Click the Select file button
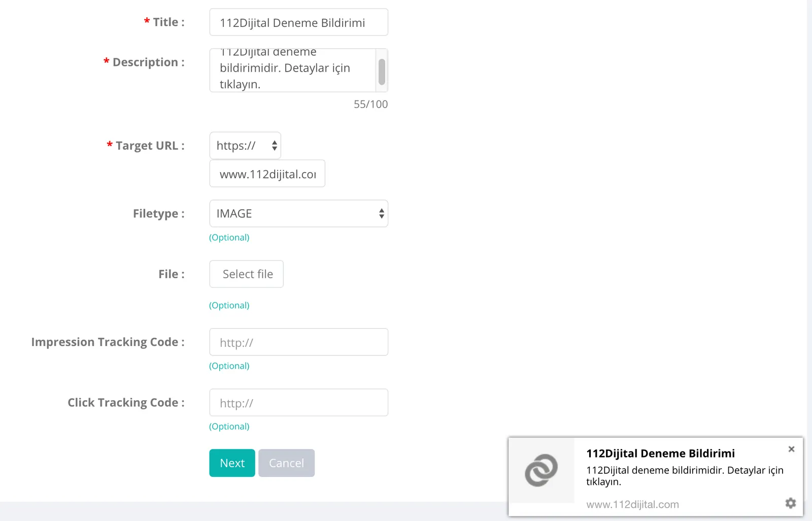The image size is (812, 521). [x=247, y=274]
